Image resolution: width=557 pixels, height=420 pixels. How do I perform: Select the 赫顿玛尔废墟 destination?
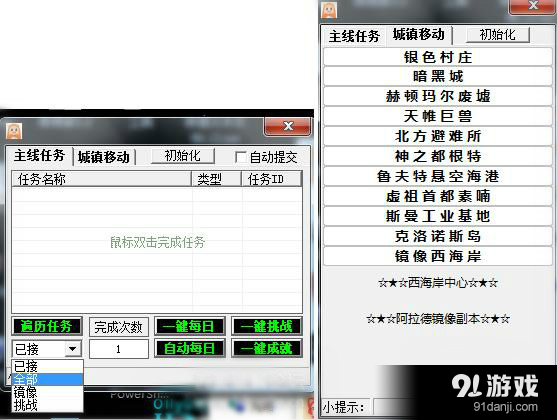[x=438, y=97]
